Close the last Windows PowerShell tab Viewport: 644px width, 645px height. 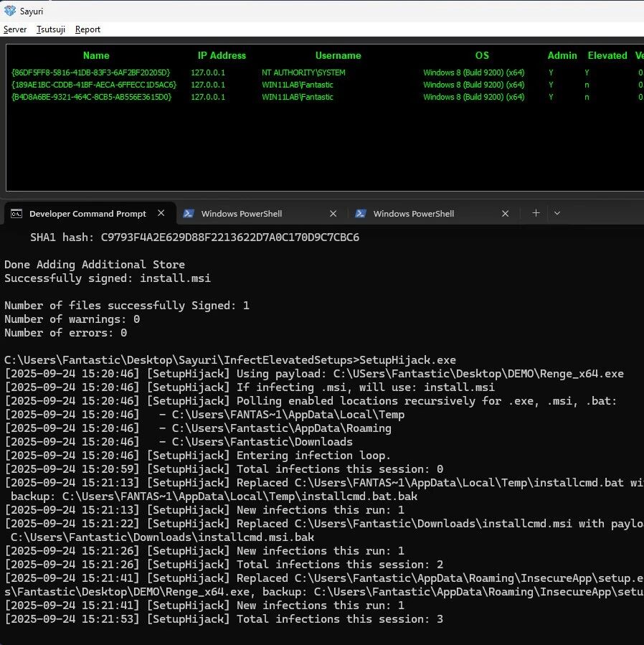(x=505, y=214)
